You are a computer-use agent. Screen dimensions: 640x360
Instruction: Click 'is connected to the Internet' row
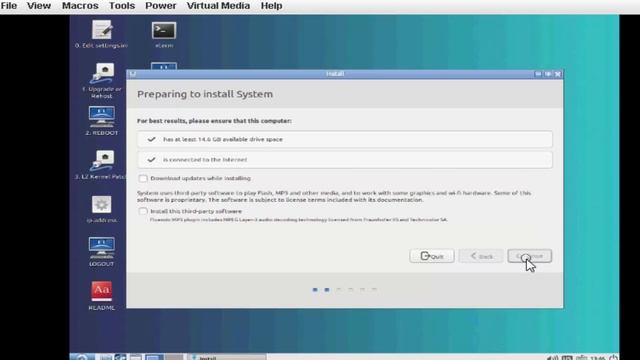coord(345,160)
